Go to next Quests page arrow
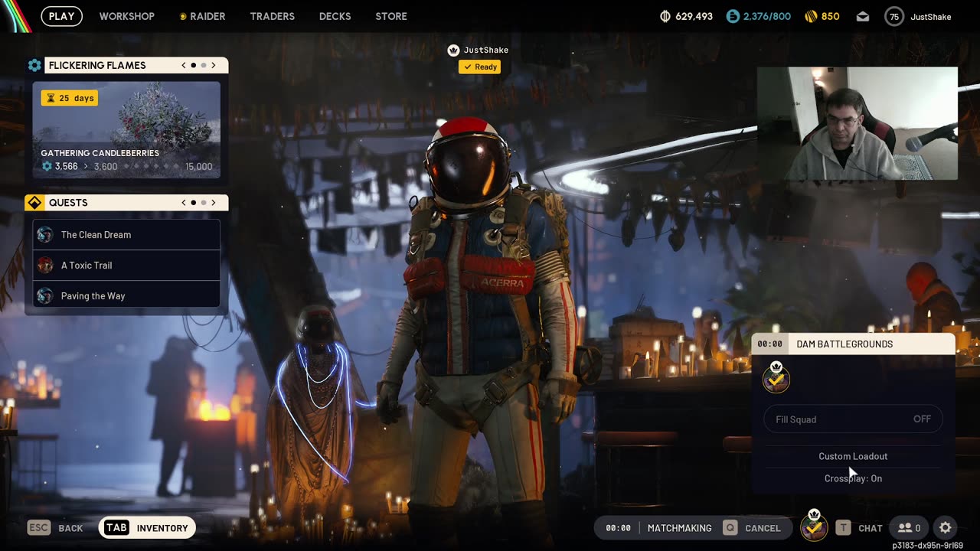Viewport: 980px width, 551px height. pyautogui.click(x=214, y=203)
